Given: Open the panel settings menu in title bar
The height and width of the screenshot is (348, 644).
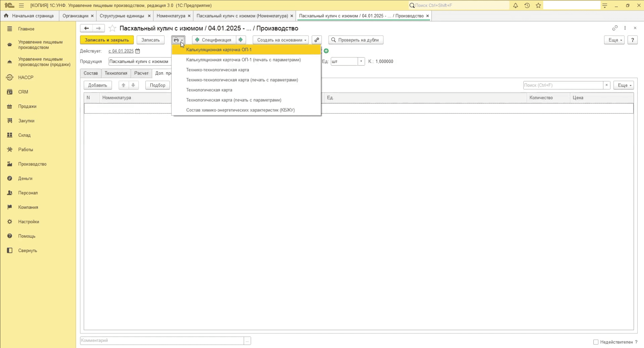Looking at the screenshot, I should pos(605,5).
